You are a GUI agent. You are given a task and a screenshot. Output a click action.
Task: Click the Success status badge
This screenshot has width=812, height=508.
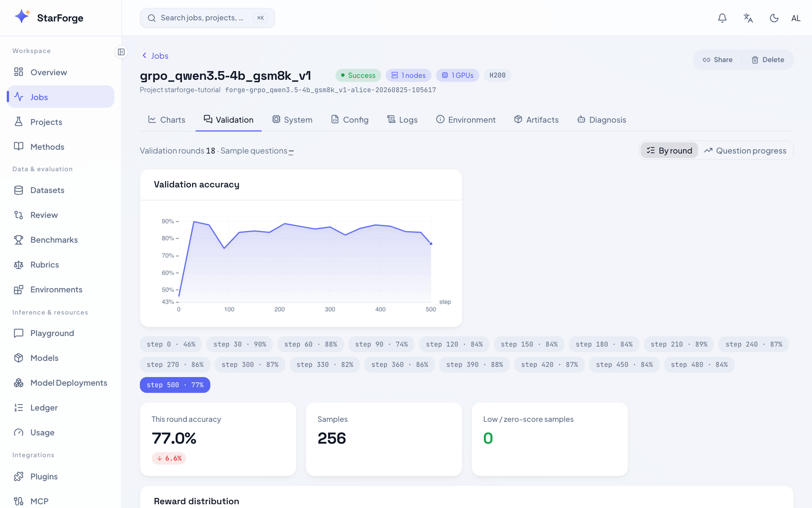point(358,75)
